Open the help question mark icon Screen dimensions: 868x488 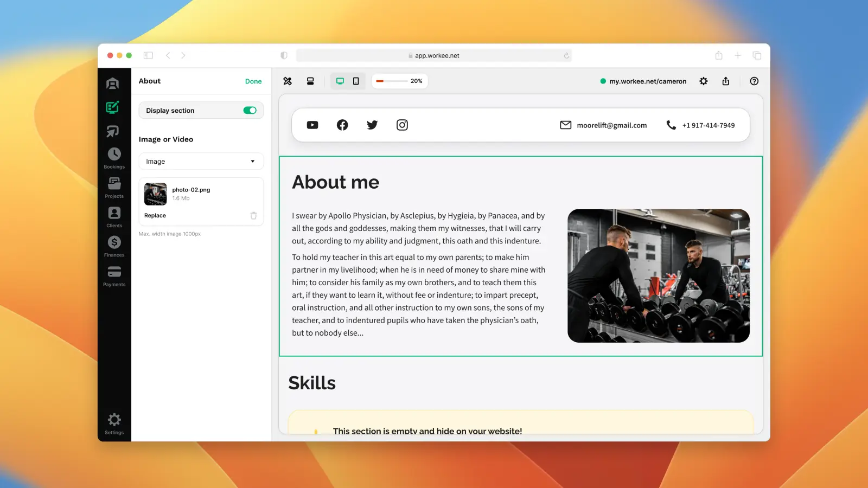pyautogui.click(x=754, y=81)
